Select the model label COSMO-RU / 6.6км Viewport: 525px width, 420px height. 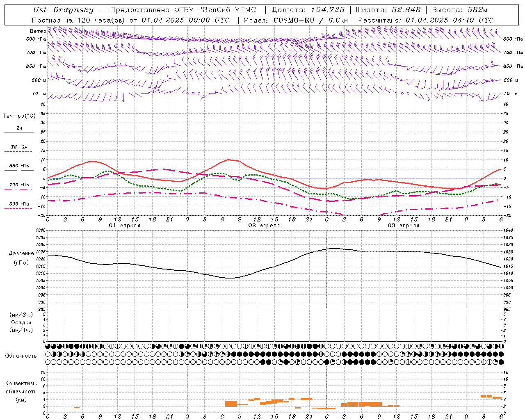pyautogui.click(x=310, y=20)
